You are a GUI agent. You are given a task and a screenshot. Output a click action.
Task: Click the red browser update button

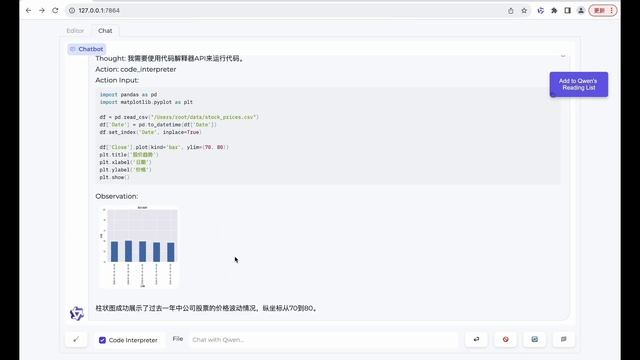[x=602, y=11]
